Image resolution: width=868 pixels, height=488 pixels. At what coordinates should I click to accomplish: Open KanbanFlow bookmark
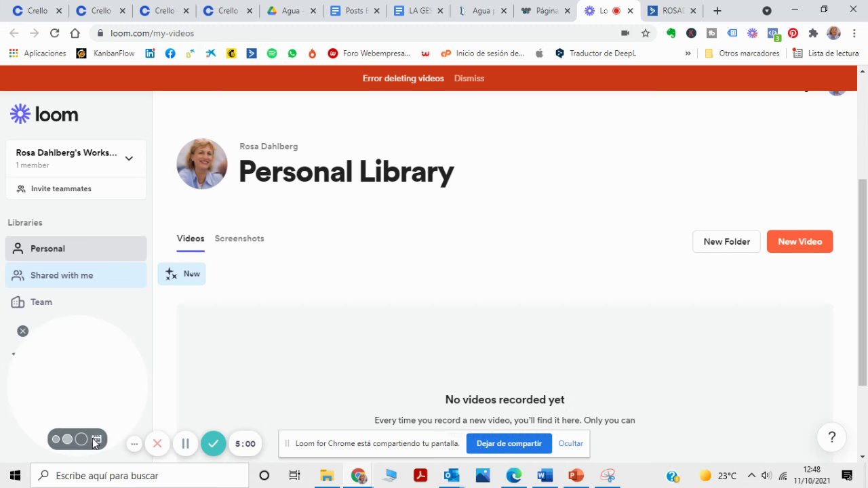106,54
